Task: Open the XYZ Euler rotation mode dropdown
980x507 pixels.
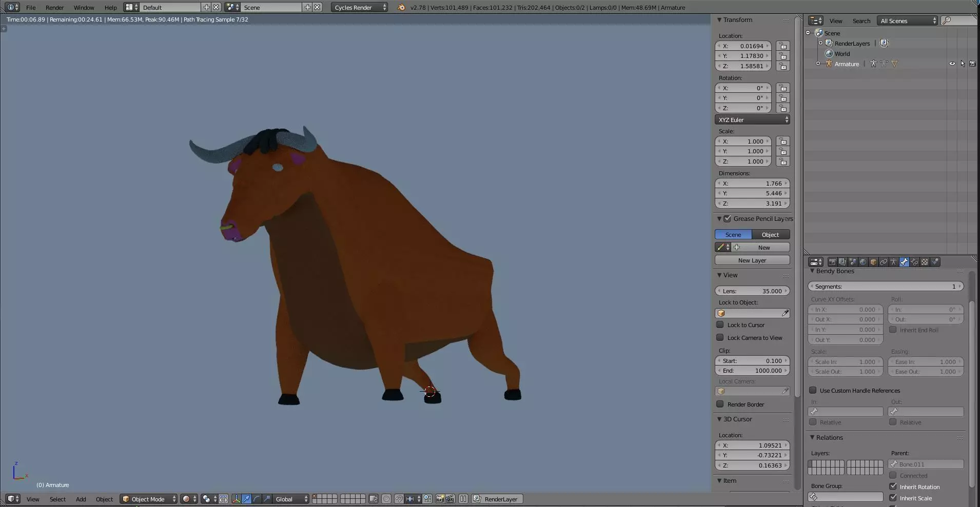Action: [752, 119]
